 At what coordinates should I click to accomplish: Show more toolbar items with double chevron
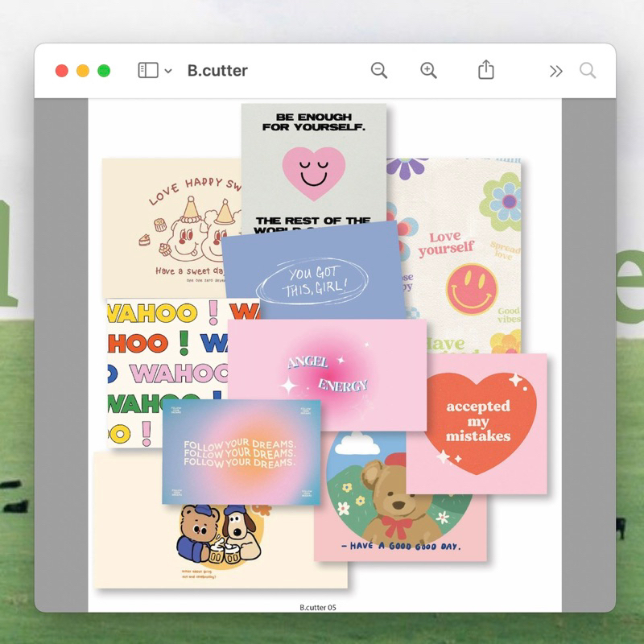[x=555, y=71]
